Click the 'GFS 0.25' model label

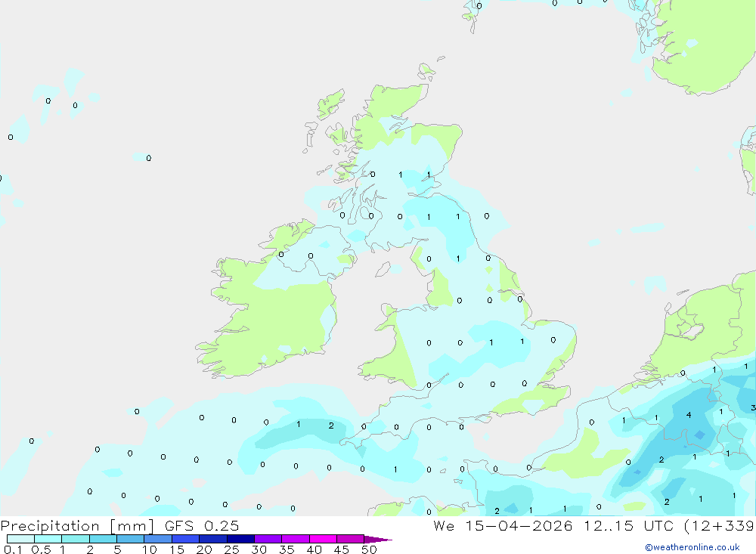click(x=202, y=526)
